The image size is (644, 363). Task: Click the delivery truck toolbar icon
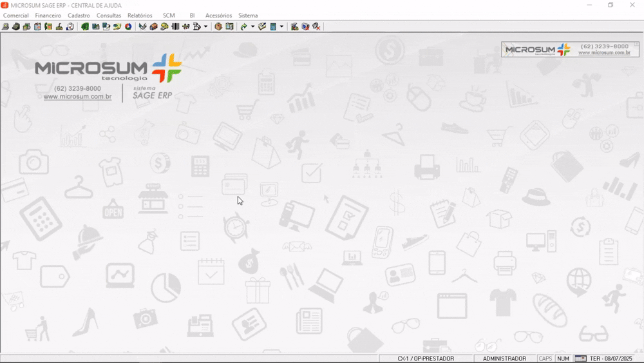coord(153,26)
